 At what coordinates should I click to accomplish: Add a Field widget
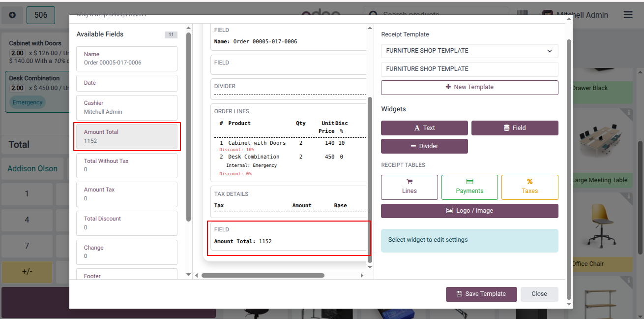point(515,128)
